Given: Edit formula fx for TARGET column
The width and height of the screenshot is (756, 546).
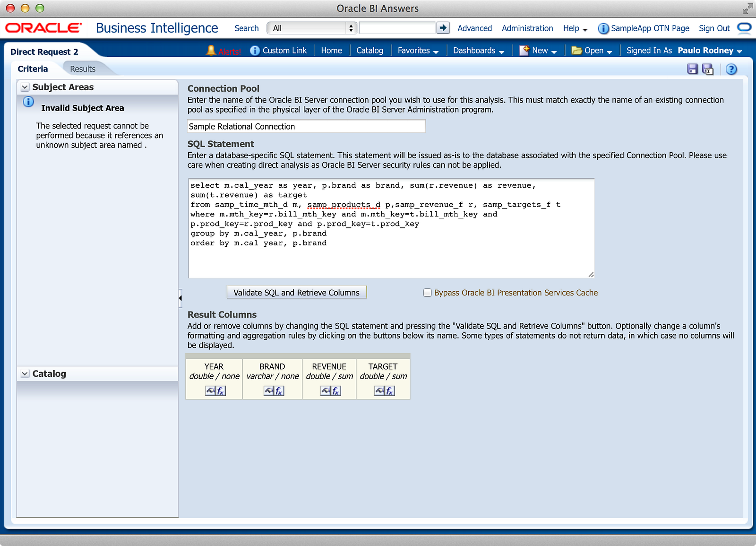Looking at the screenshot, I should click(390, 391).
